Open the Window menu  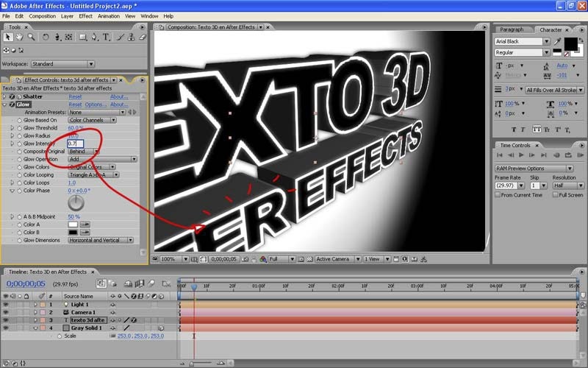pyautogui.click(x=149, y=16)
